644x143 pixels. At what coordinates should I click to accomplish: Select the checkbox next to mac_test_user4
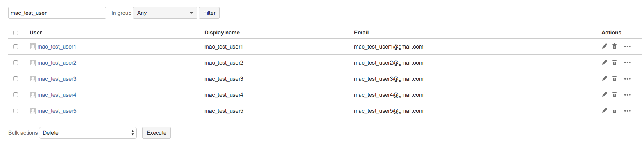(16, 95)
